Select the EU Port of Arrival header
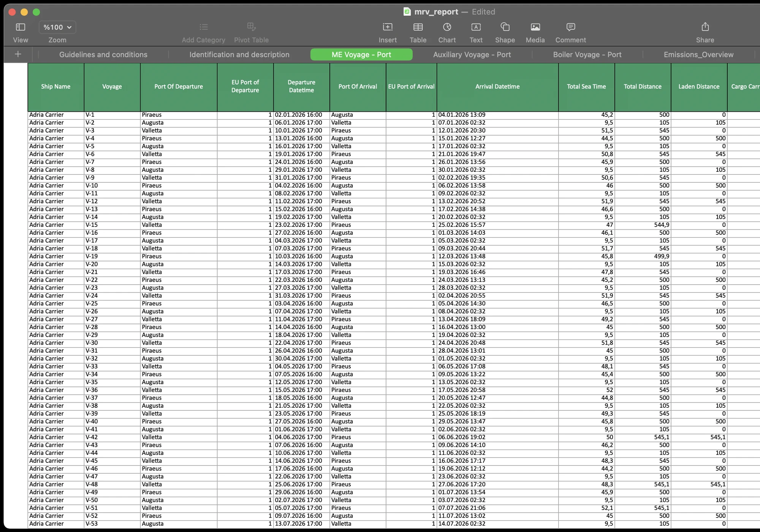This screenshot has width=760, height=532. click(411, 87)
